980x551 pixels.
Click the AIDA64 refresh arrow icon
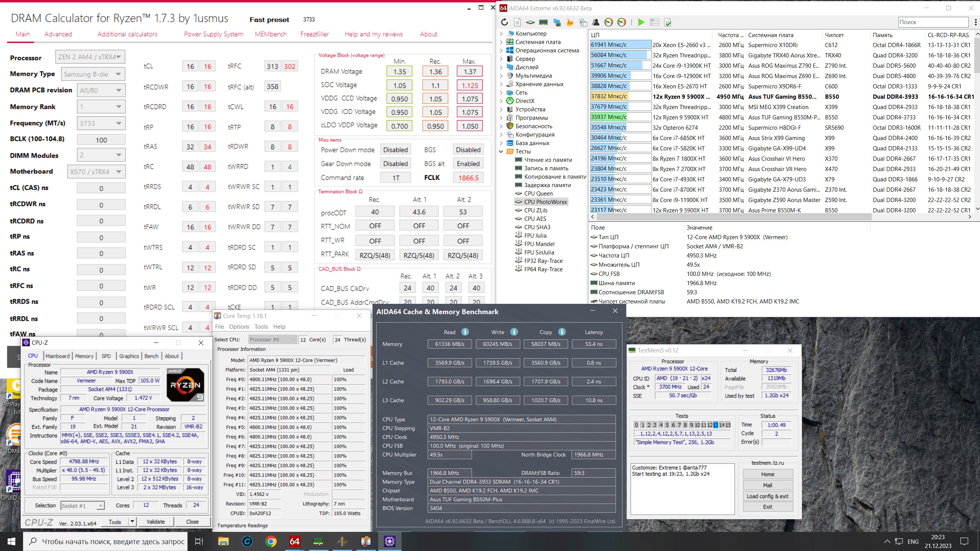pos(505,22)
